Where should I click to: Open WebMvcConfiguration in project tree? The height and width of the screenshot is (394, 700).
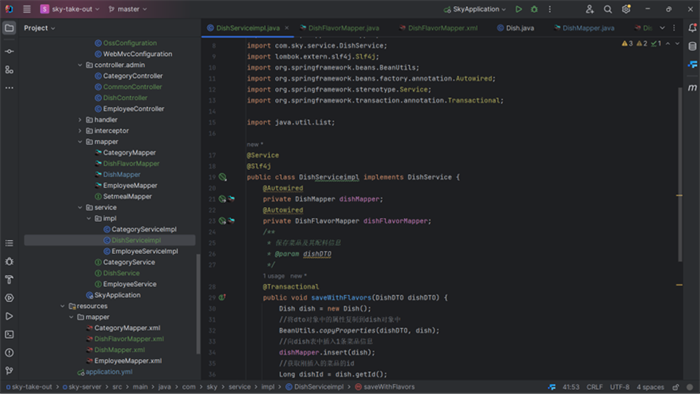coord(138,54)
